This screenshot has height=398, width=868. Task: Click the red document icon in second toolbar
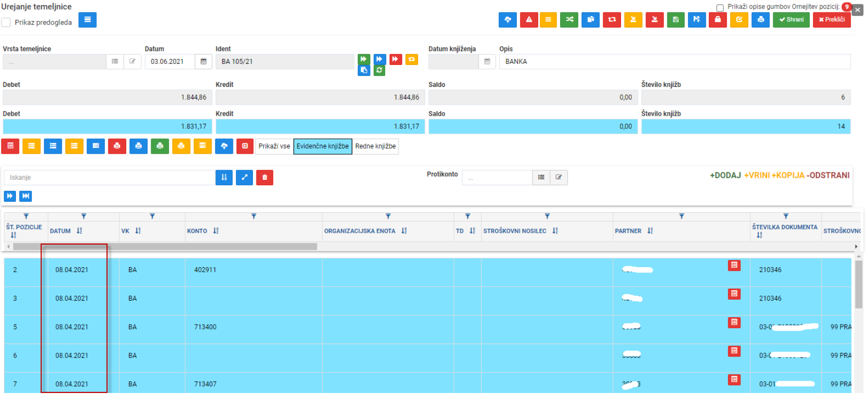coord(10,146)
